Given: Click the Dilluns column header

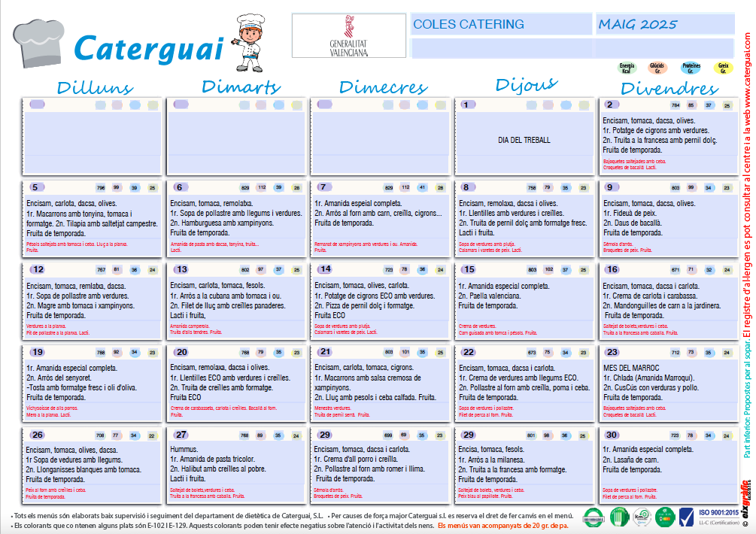Looking at the screenshot, I should [95, 87].
